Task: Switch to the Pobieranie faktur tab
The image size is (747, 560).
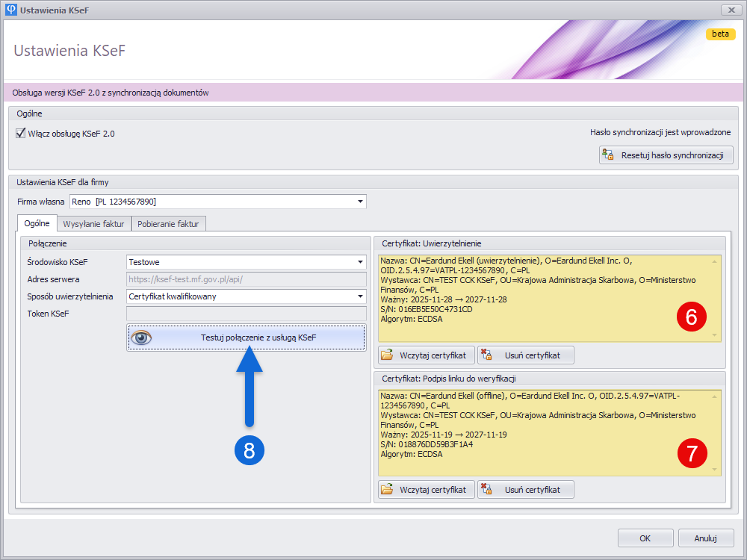Action: pyautogui.click(x=168, y=223)
